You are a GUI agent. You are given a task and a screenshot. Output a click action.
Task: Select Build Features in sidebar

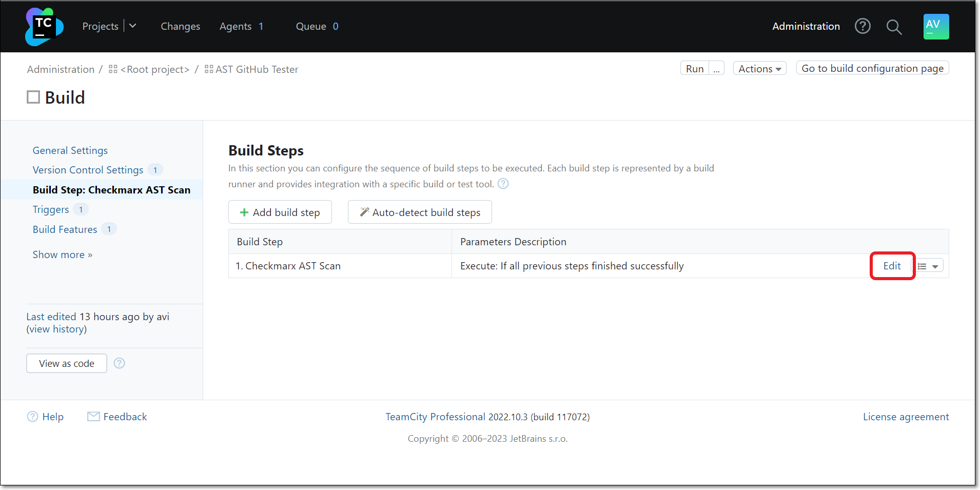point(65,229)
